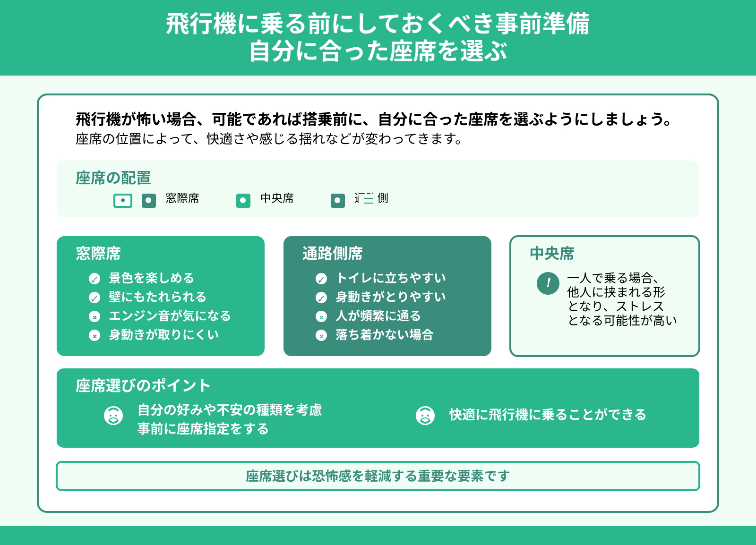Click the bold intro sentence starting 飛行機が怖い場合
The width and height of the screenshot is (756, 545).
(x=374, y=119)
